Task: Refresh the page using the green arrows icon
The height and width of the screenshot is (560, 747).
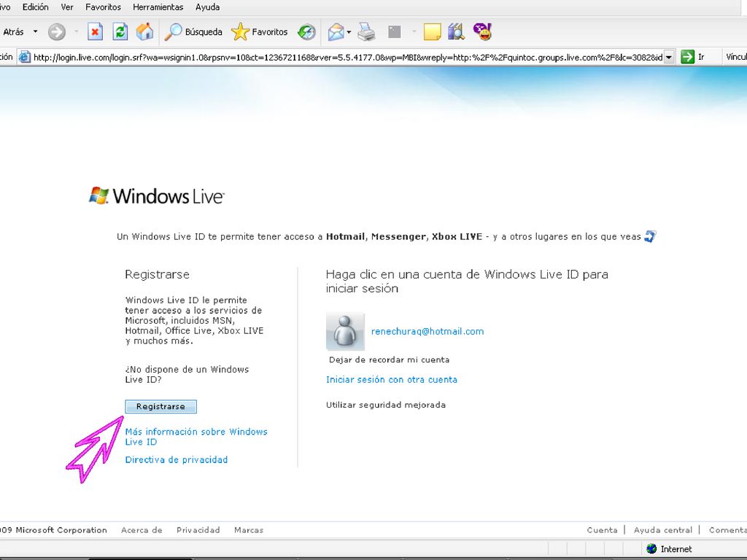Action: click(x=120, y=32)
